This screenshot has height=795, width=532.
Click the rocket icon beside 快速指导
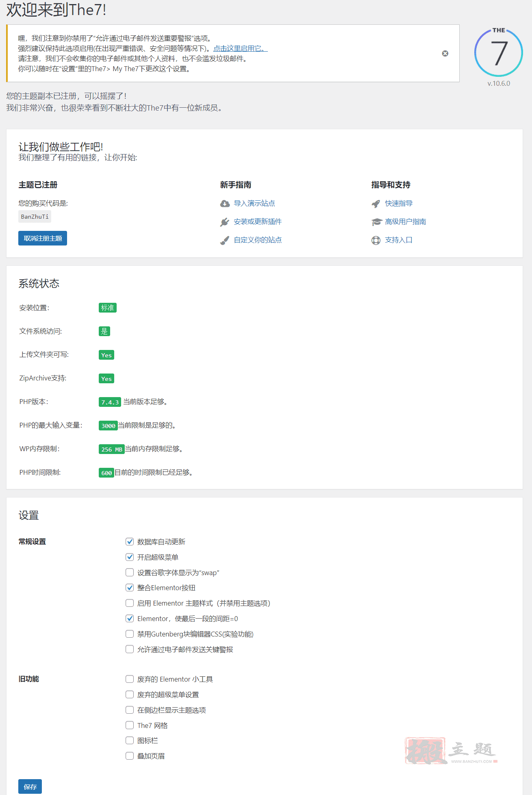(376, 204)
